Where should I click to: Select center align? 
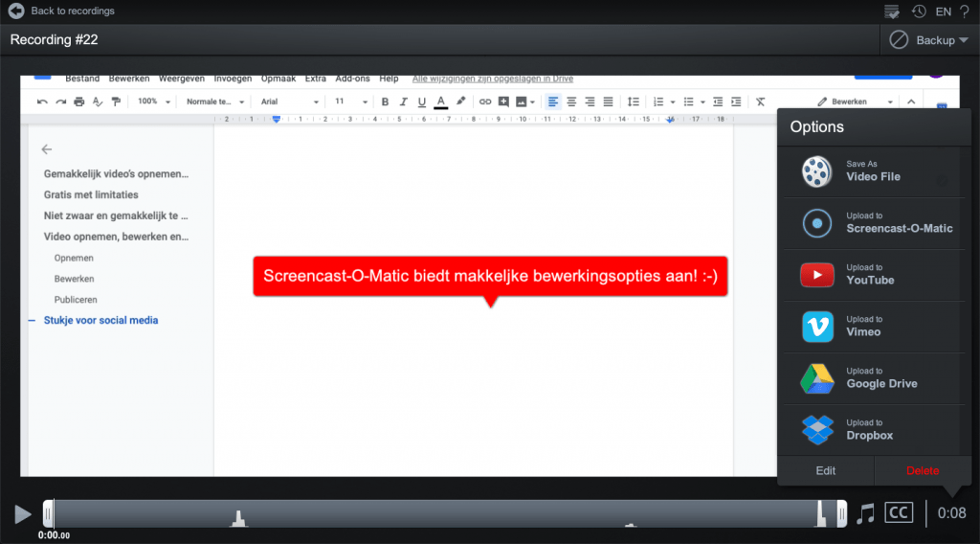(571, 102)
